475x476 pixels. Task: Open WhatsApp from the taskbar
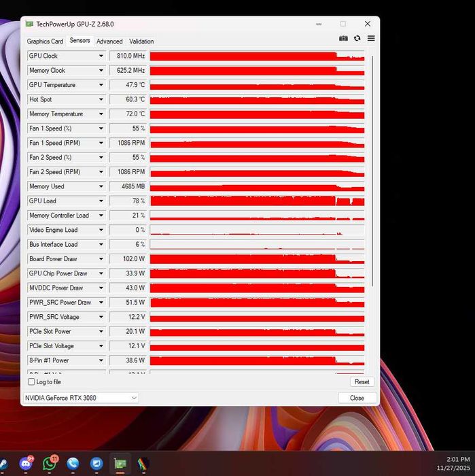point(50,463)
